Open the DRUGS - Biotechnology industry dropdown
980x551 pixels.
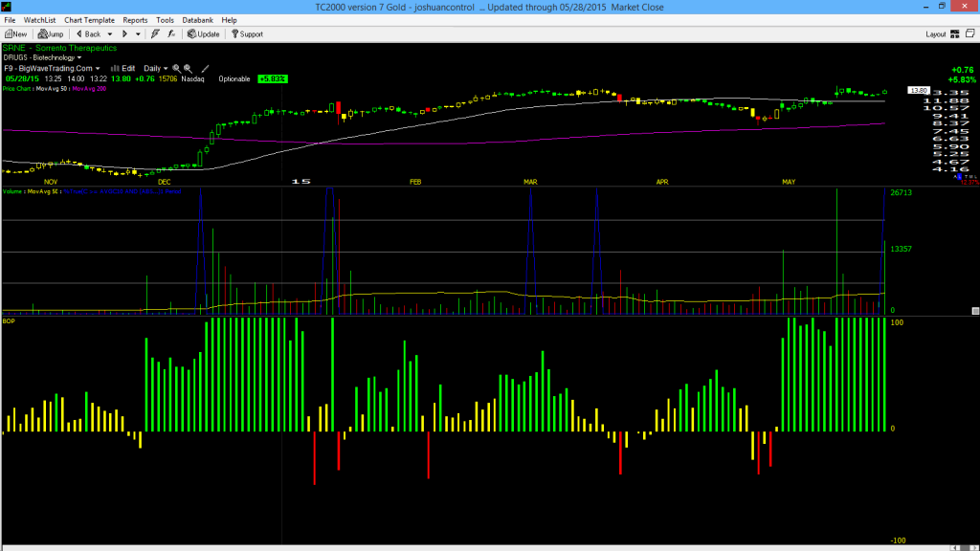tap(42, 57)
